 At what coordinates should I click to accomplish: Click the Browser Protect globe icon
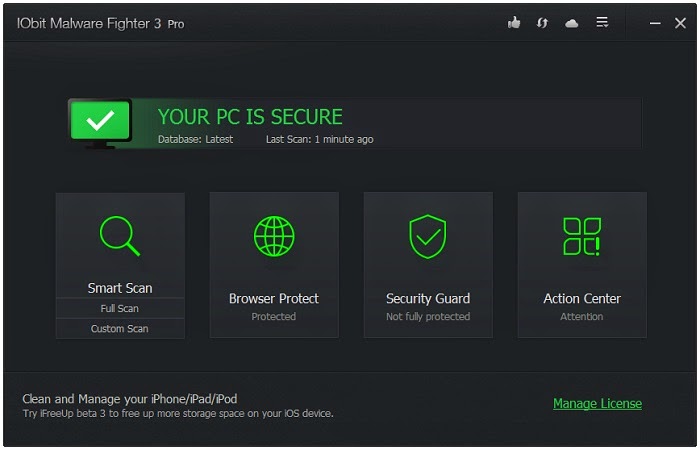274,237
